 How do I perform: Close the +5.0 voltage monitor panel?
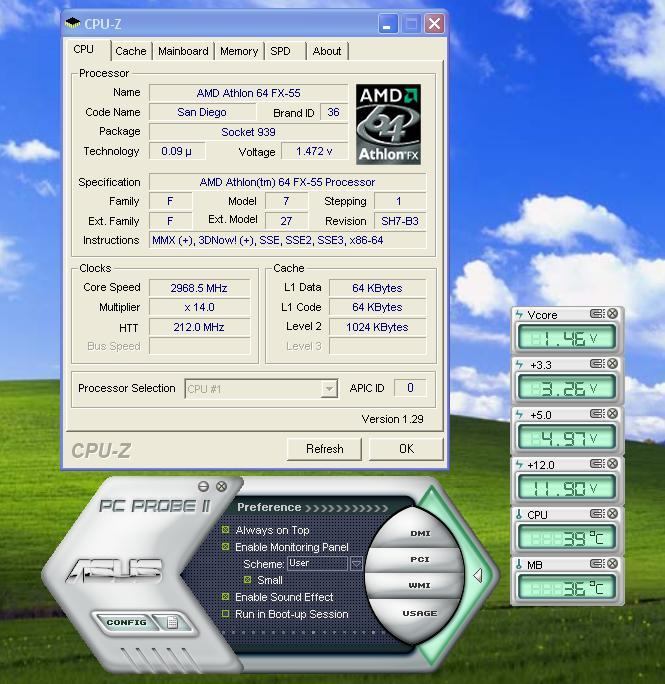pyautogui.click(x=613, y=413)
